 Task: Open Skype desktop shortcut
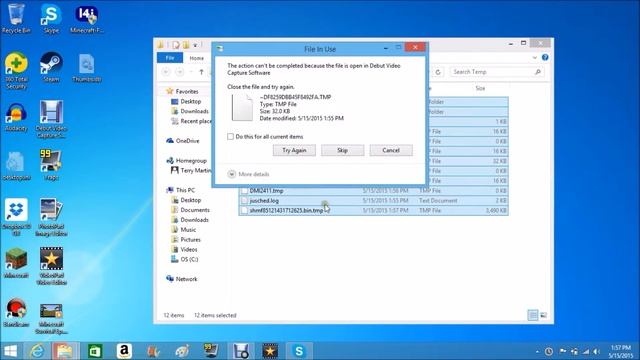click(51, 18)
